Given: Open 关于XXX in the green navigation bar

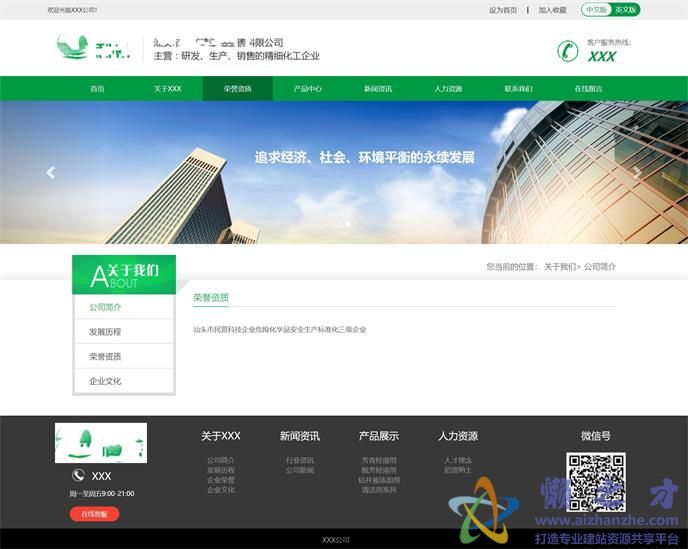Looking at the screenshot, I should point(168,89).
